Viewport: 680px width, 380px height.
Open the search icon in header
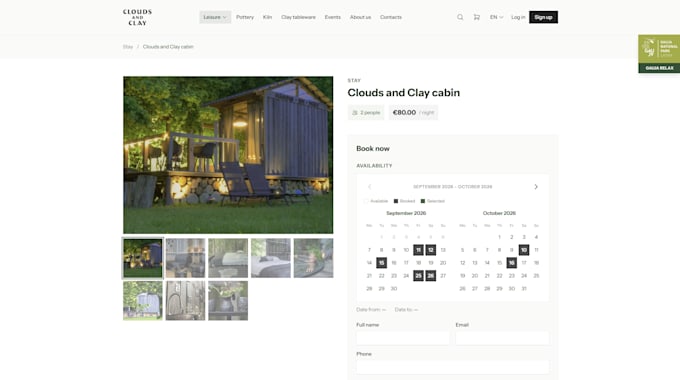pos(460,17)
